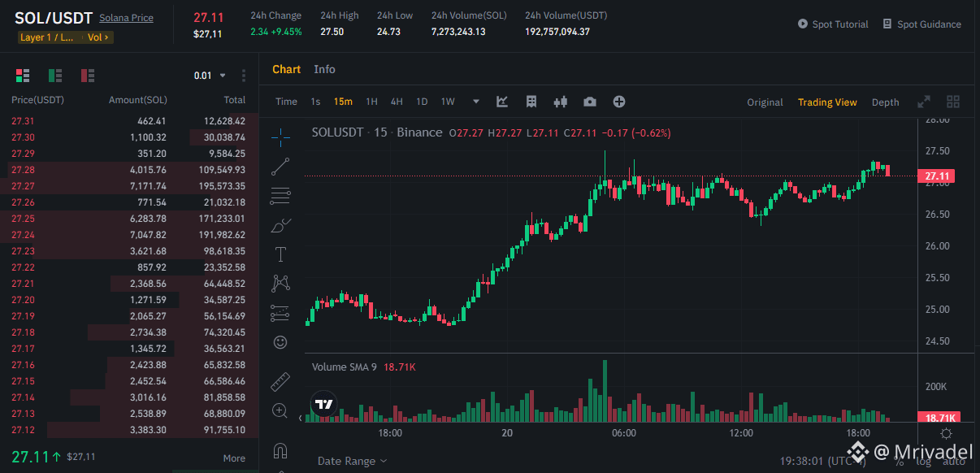
Task: Click the 27.12 ask price row
Action: tap(129, 430)
